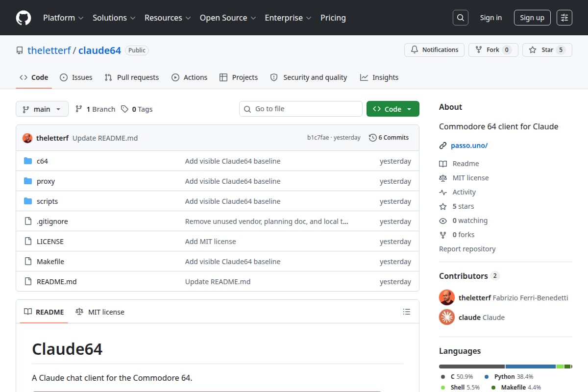Open the Makefile file name
Image resolution: width=588 pixels, height=392 pixels.
[x=50, y=262]
